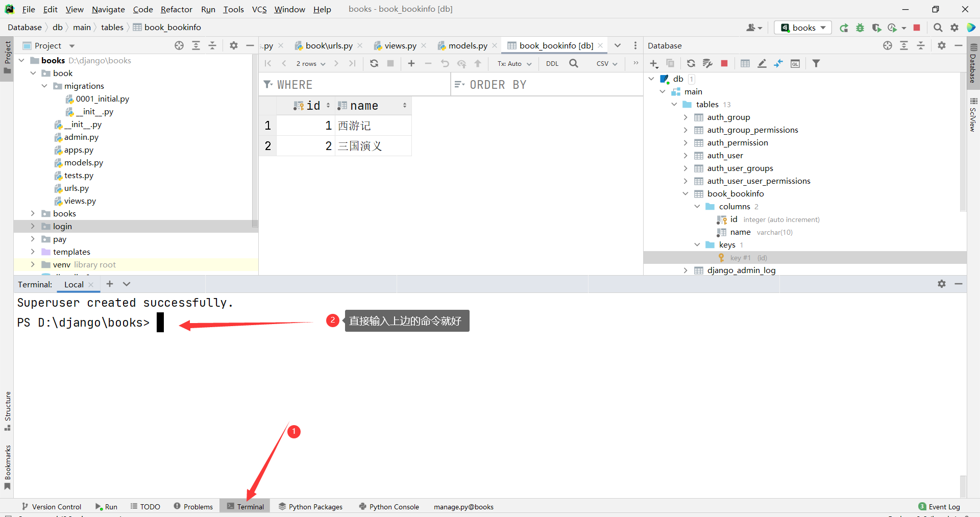Open the CSV export format dropdown
Viewport: 980px width, 517px height.
click(x=607, y=64)
